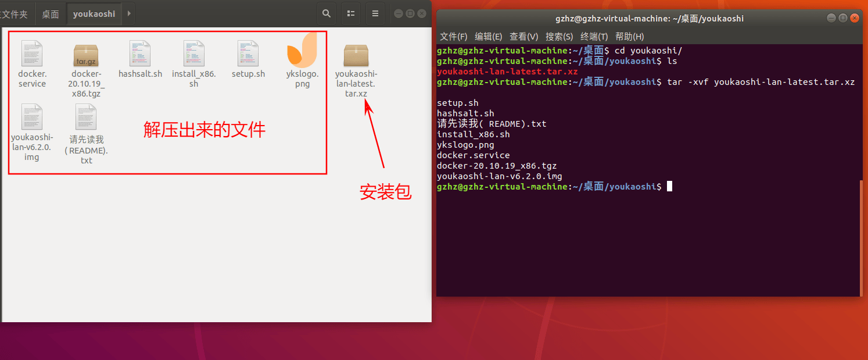Image resolution: width=868 pixels, height=360 pixels.
Task: Click the terminal window vertical scrollbar
Action: pyautogui.click(x=860, y=238)
